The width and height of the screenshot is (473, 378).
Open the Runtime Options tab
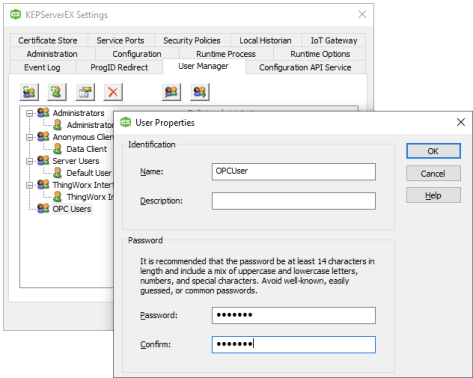320,54
